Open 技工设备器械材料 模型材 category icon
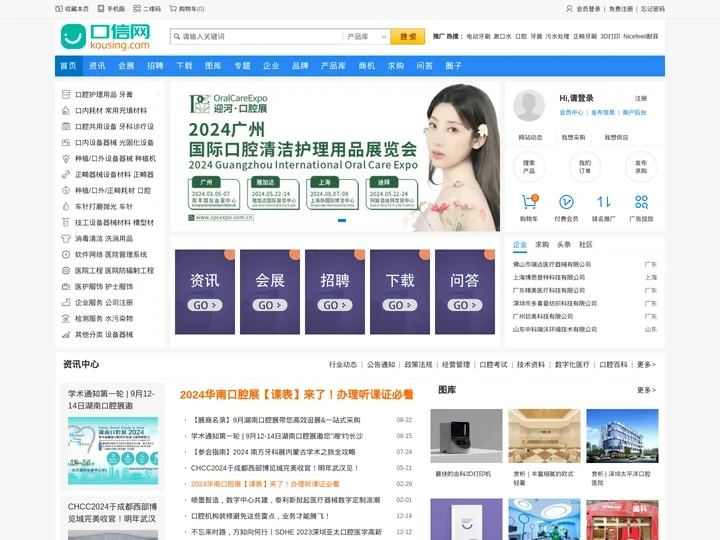This screenshot has height=540, width=720. 66,222
